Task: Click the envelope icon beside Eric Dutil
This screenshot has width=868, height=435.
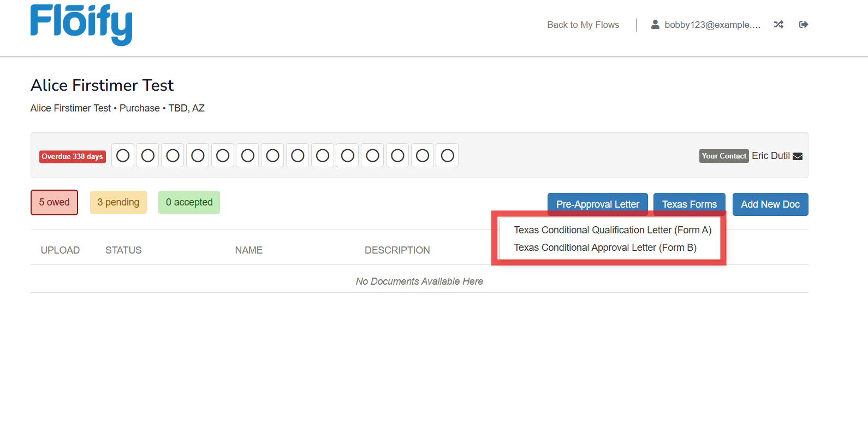Action: [x=798, y=156]
